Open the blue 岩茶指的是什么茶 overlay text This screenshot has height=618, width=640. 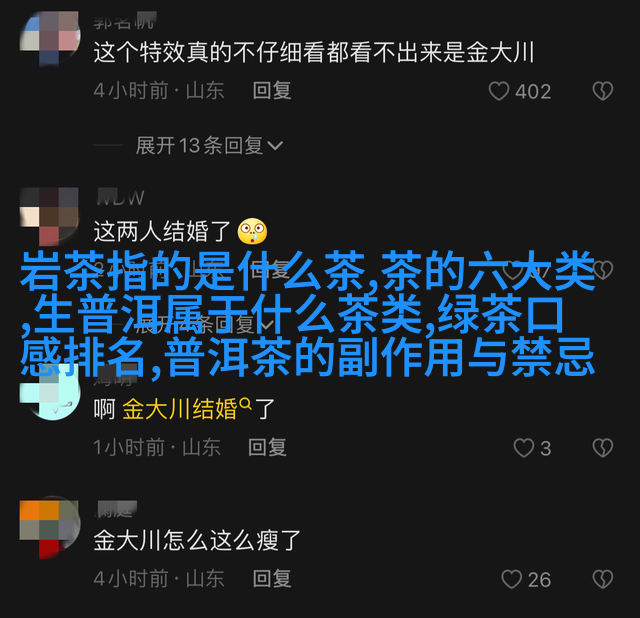[308, 313]
